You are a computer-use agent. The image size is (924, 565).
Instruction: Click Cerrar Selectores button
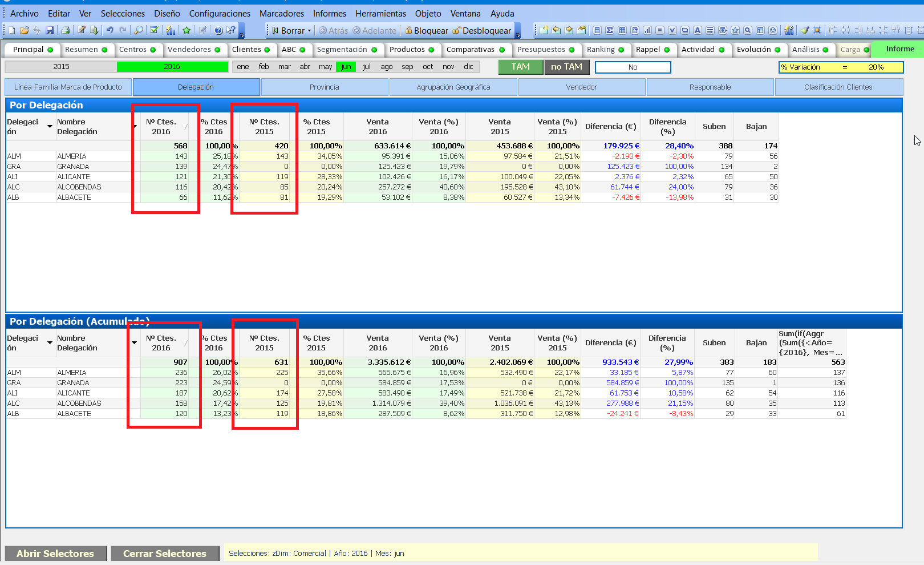(x=165, y=554)
